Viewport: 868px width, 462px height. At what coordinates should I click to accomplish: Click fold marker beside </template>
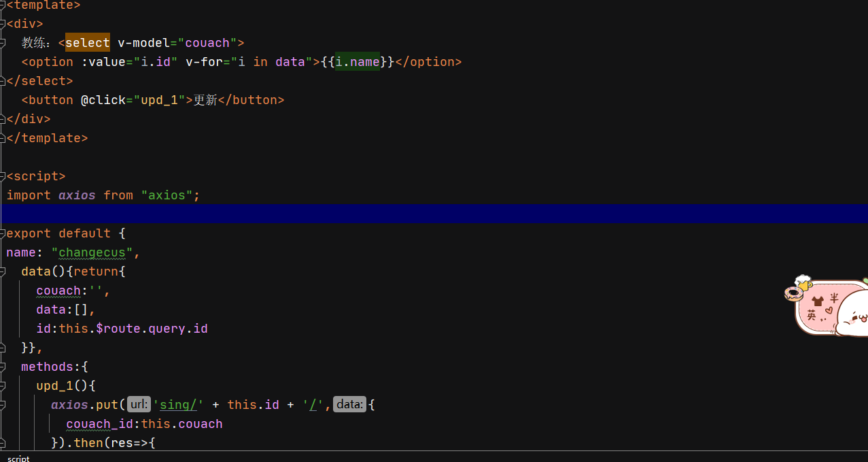(x=3, y=138)
